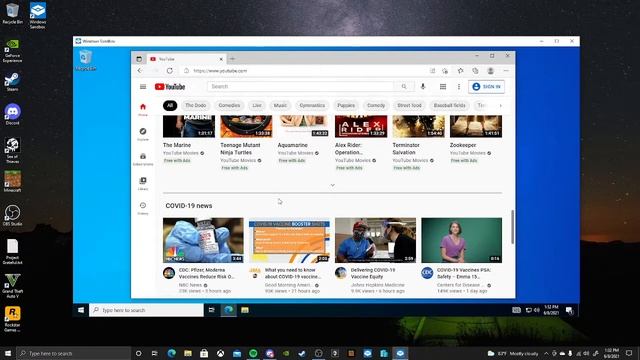Open YouTube settings three-dot menu
640x360 pixels.
point(459,87)
